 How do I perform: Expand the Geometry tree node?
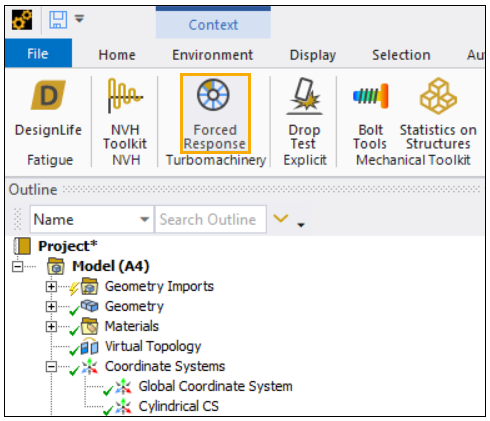coord(51,306)
